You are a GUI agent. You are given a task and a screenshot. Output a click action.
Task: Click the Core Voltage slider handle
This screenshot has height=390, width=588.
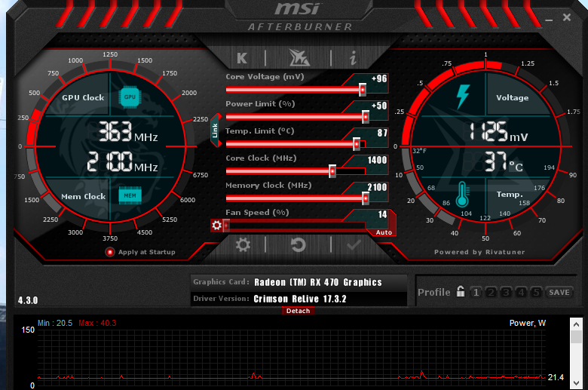coord(363,90)
